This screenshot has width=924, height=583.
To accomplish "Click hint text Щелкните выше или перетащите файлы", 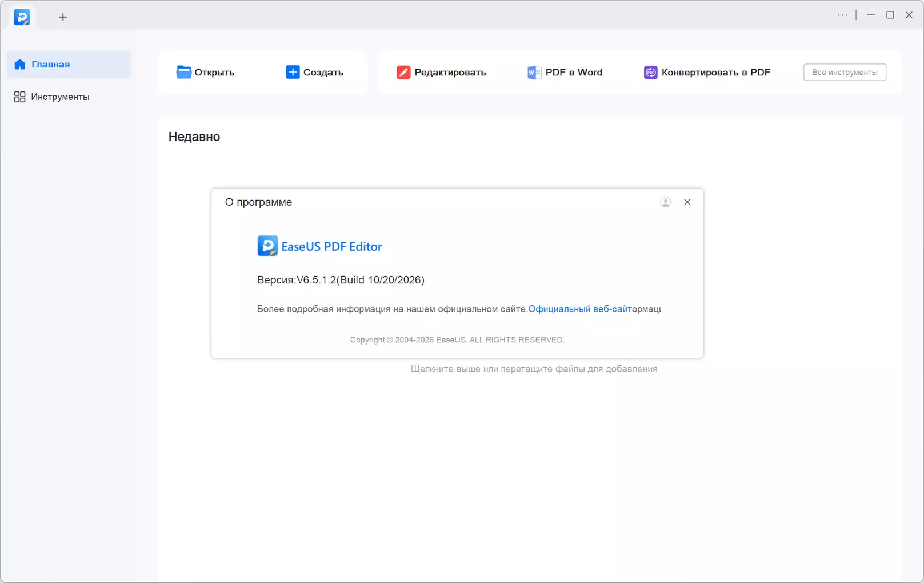I will pos(534,369).
